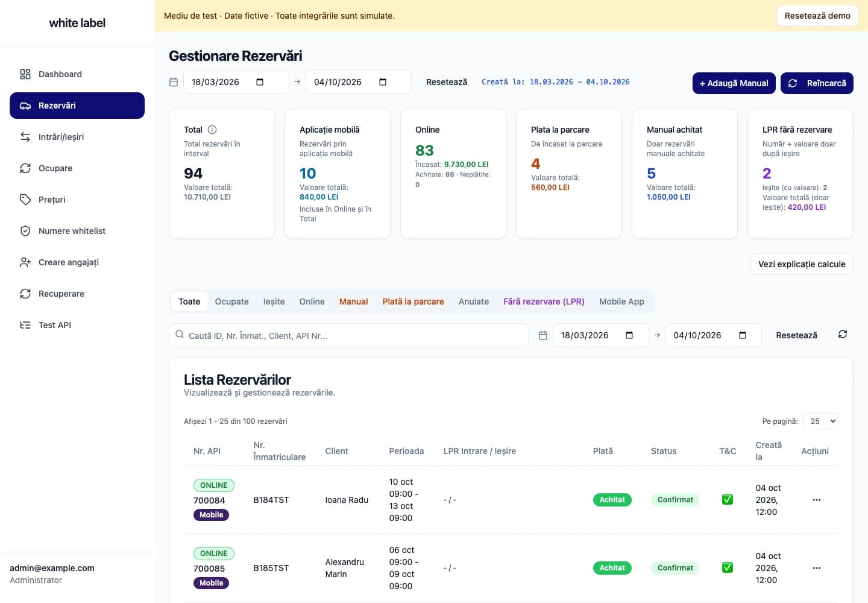Click the Creare angajați user-plus icon
This screenshot has width=868, height=603.
tap(25, 262)
